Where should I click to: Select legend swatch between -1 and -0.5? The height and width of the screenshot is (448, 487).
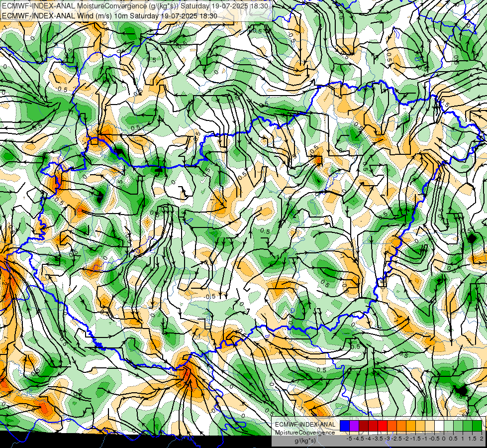tap(430, 426)
